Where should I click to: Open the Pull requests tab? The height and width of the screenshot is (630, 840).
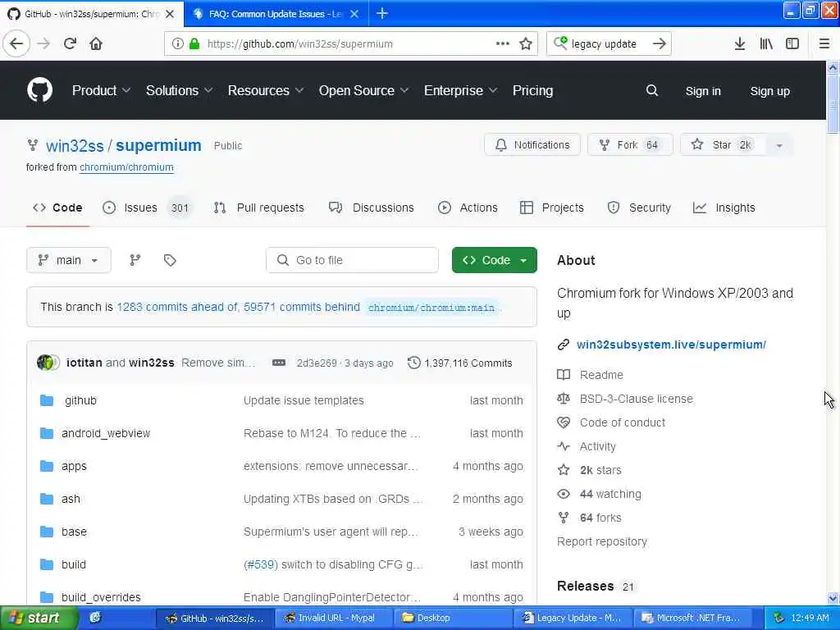tap(258, 208)
